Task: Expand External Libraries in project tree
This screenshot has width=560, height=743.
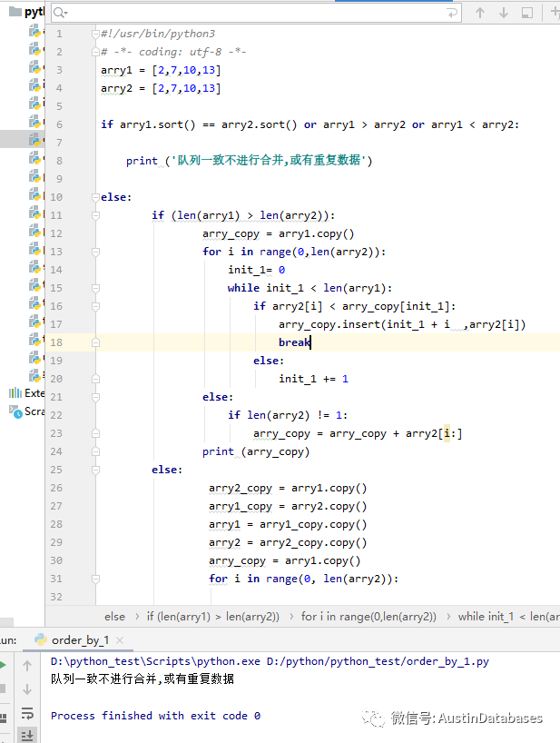Action: click(x=27, y=393)
